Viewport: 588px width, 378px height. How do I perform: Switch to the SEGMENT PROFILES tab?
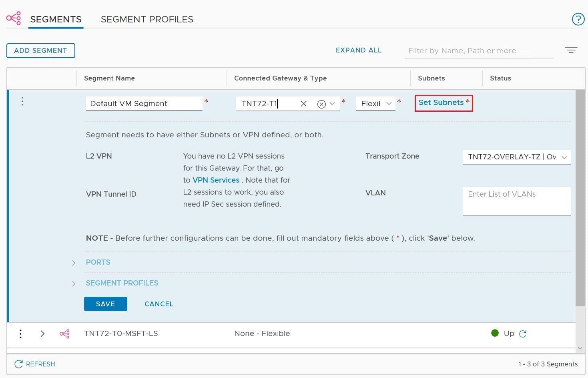147,19
